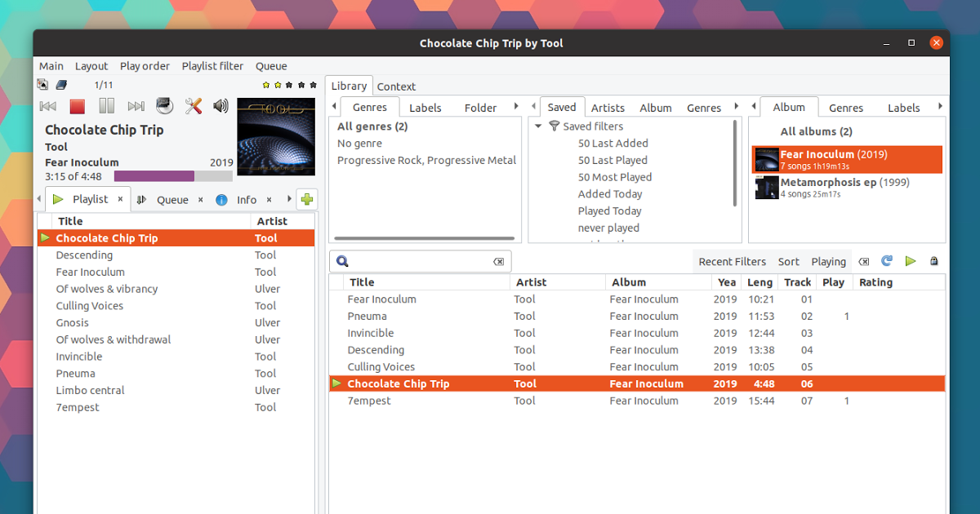Select the Fear Inoculum (2019) album
Screen dimensions: 980x514
(x=847, y=159)
